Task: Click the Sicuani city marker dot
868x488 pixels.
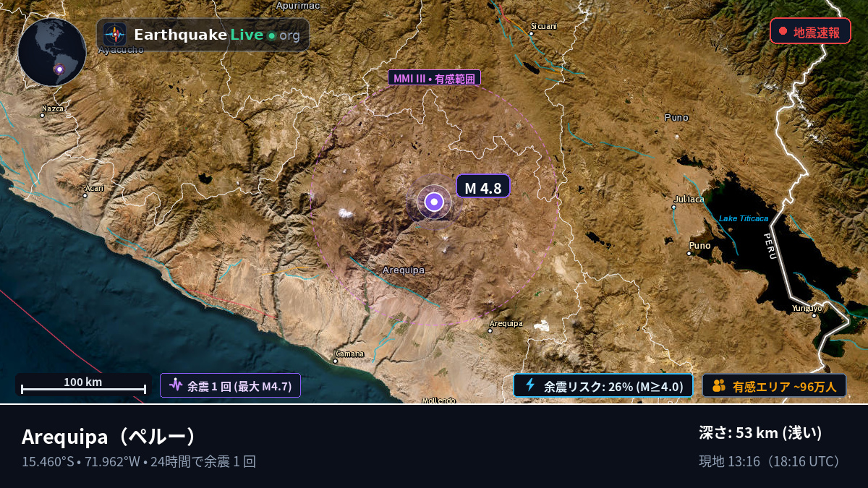Action: (531, 33)
